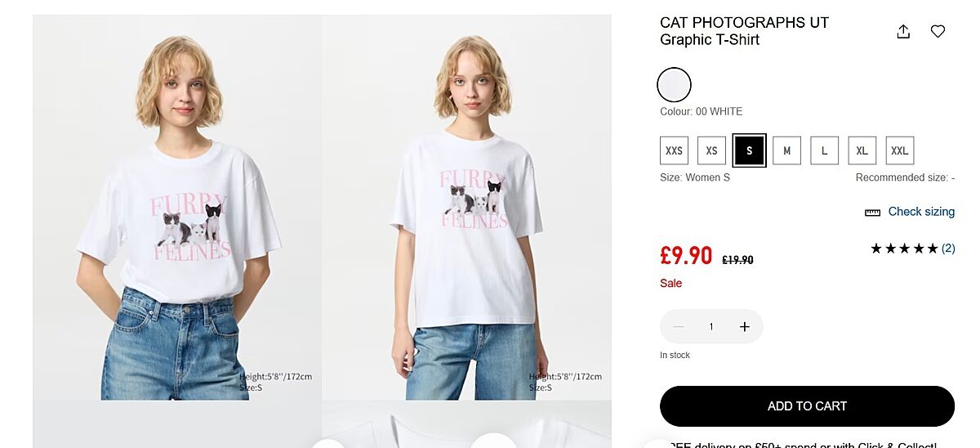The width and height of the screenshot is (980, 448).
Task: Increase quantity with plus icon
Action: point(744,327)
